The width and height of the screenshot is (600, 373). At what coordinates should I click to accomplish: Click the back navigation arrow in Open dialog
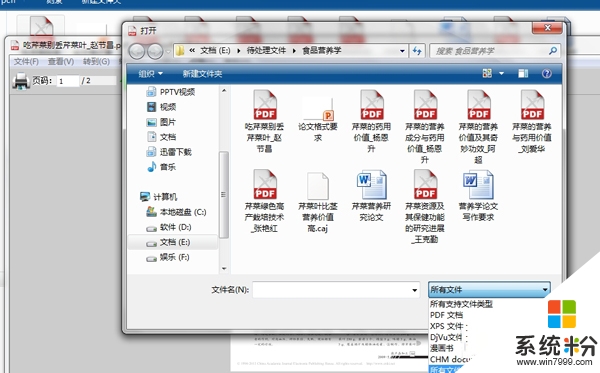[x=136, y=51]
